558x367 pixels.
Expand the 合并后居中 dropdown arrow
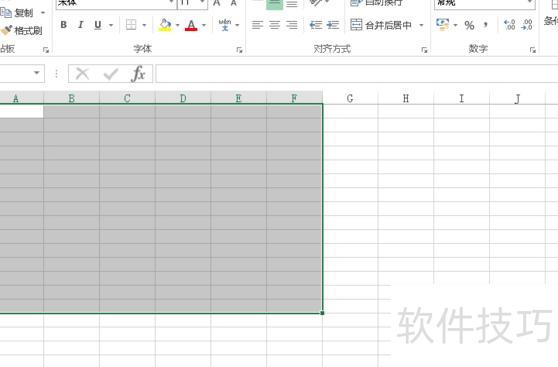[421, 25]
